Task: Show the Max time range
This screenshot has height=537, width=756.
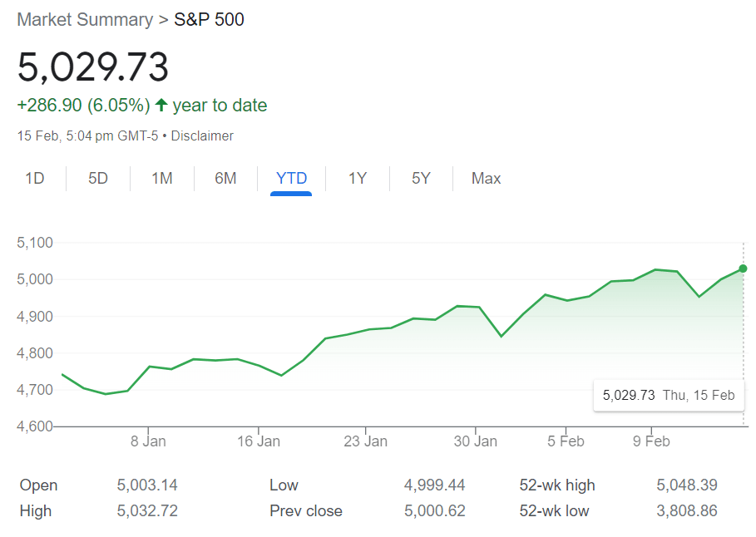Action: (x=486, y=178)
